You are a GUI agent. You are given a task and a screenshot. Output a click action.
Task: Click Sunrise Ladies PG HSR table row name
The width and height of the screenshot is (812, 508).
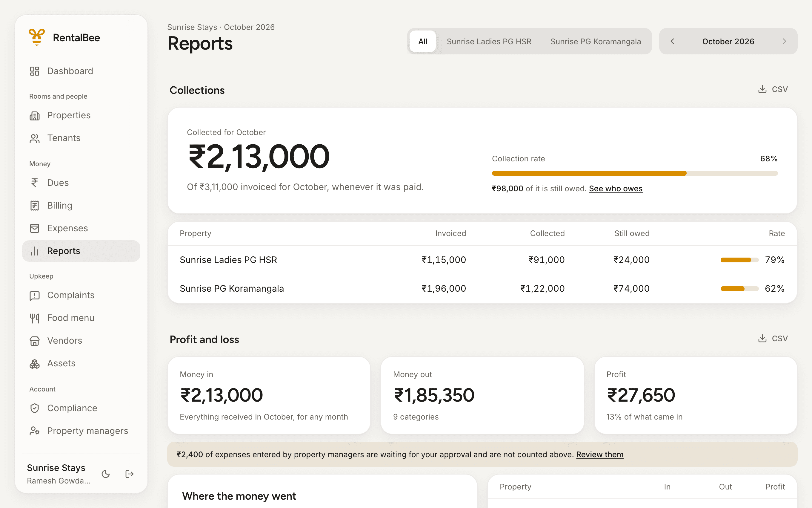tap(228, 260)
